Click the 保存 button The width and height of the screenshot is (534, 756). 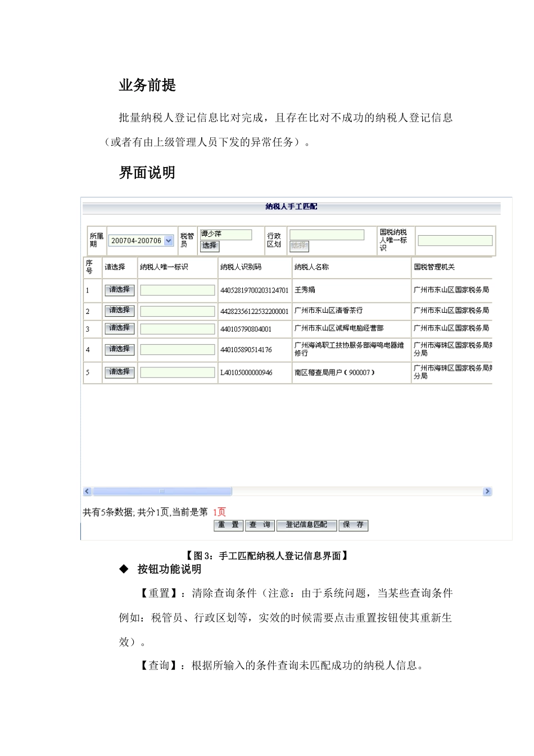pos(353,525)
